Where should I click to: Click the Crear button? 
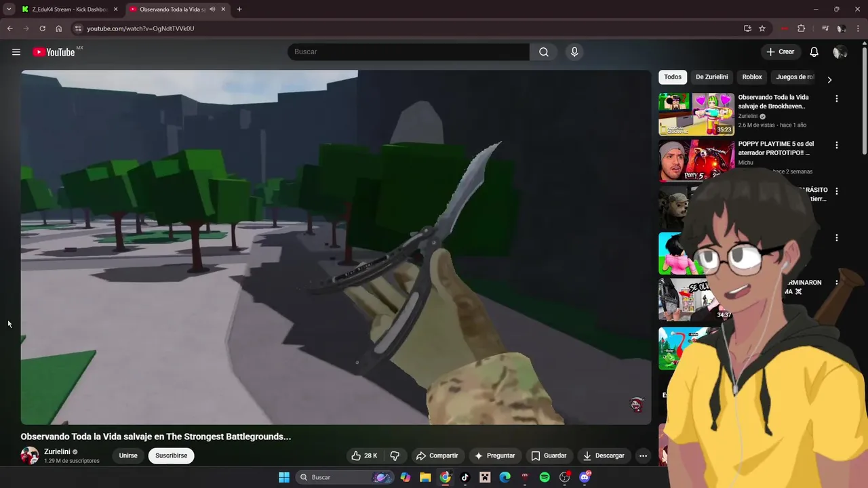tap(780, 52)
